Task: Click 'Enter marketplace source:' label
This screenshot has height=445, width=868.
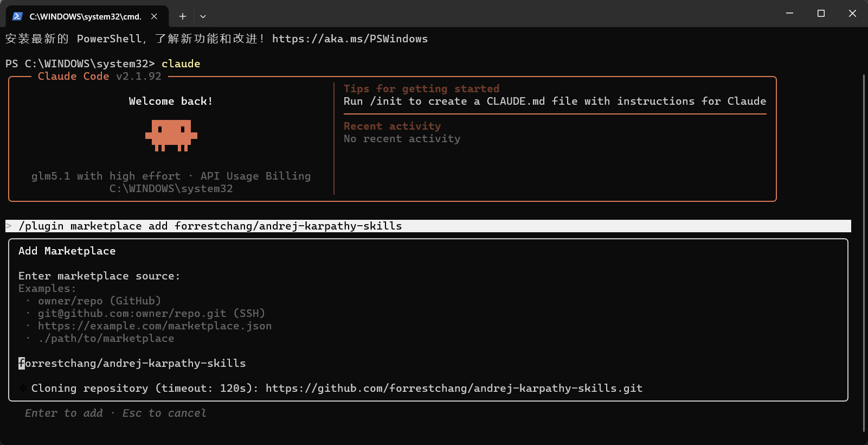Action: point(99,276)
